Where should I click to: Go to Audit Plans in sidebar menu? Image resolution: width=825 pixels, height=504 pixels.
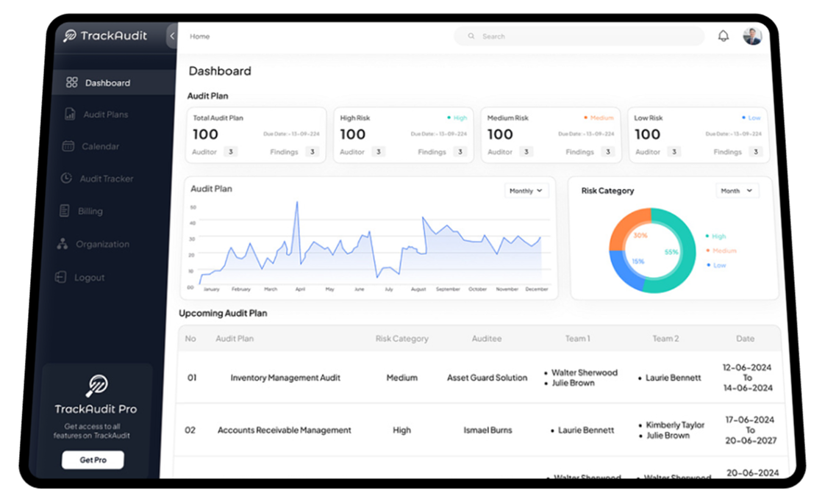coord(105,115)
